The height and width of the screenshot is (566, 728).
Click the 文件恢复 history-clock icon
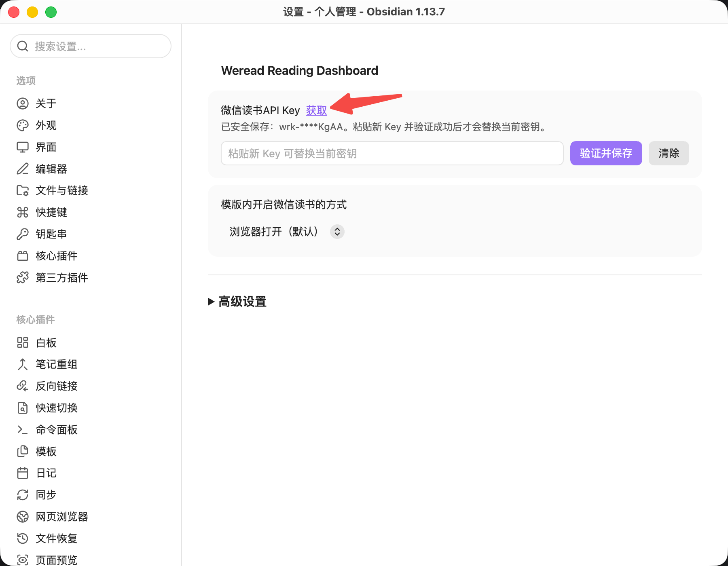(x=23, y=539)
